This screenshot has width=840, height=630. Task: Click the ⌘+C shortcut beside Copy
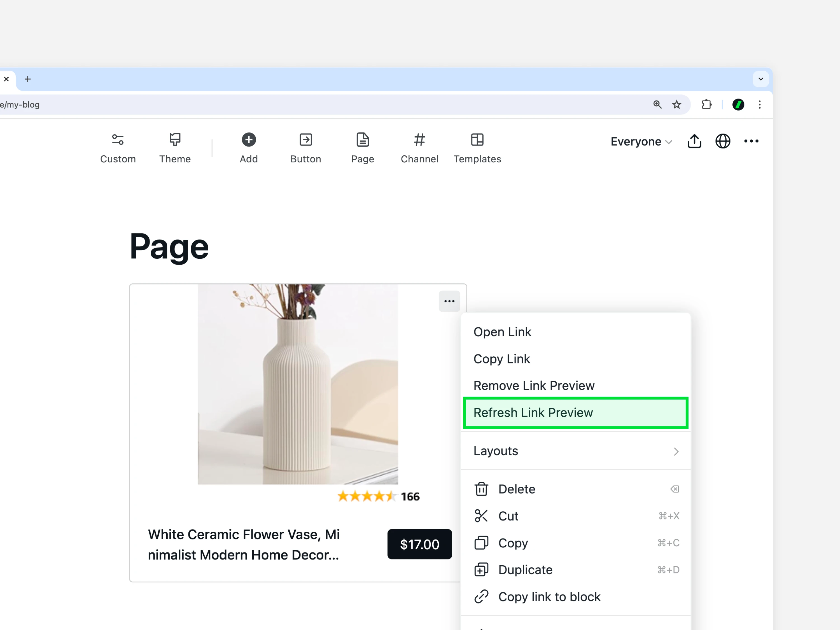[668, 543]
